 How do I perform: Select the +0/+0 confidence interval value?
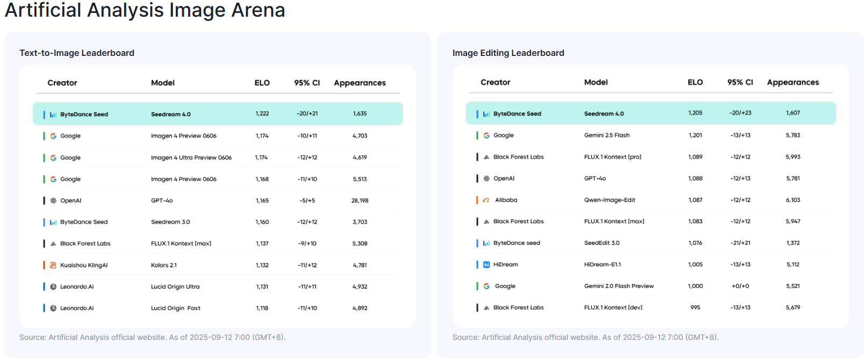(741, 286)
